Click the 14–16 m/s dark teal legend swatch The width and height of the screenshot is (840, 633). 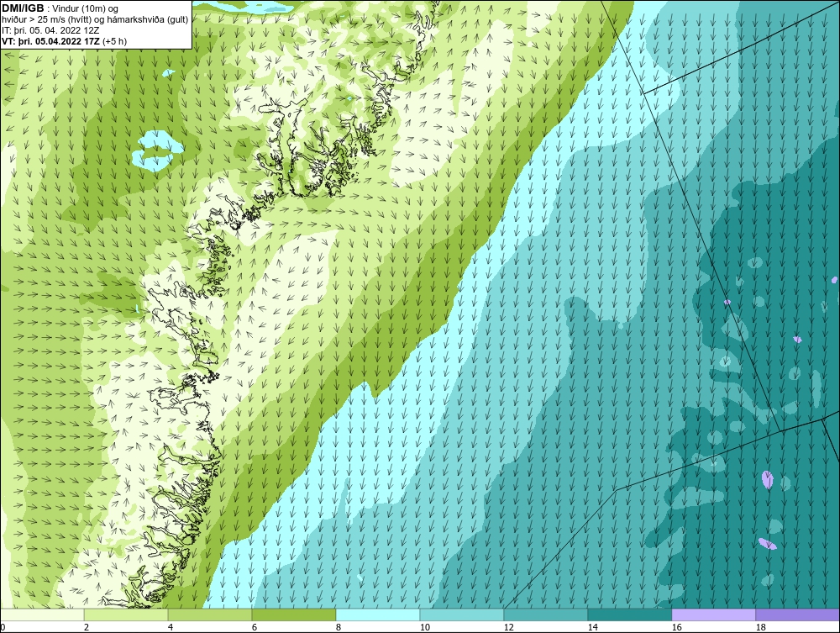pyautogui.click(x=629, y=615)
